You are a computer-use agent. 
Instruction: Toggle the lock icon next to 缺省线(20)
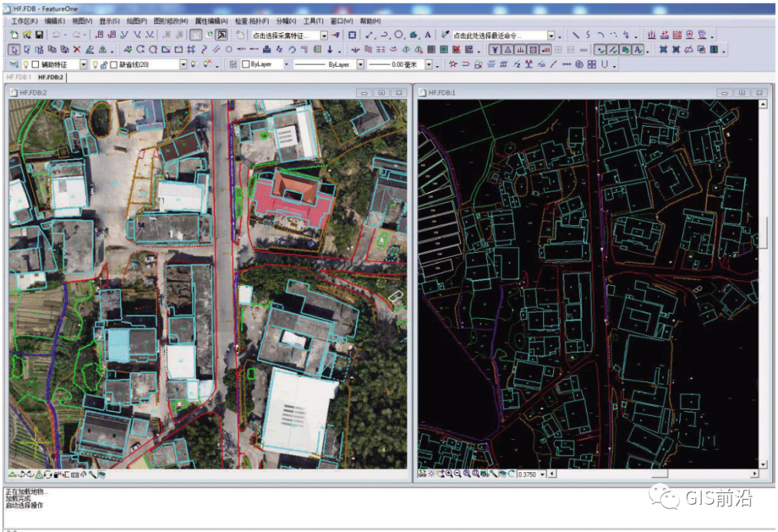[104, 65]
